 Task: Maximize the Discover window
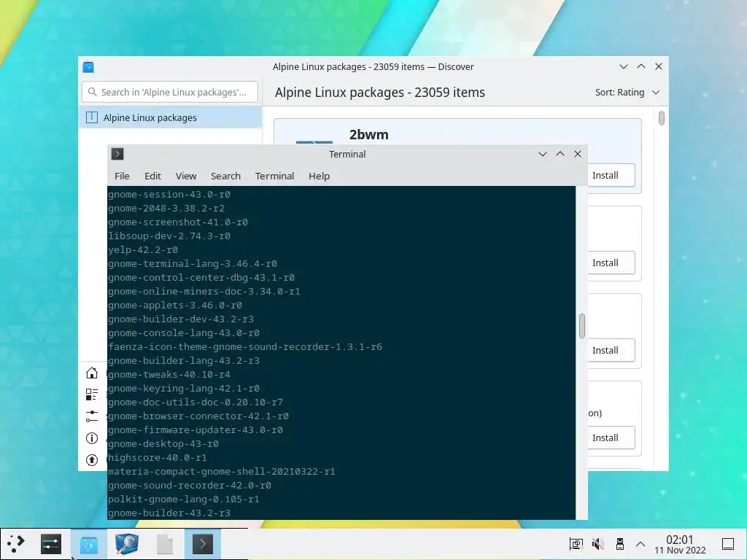coord(641,66)
